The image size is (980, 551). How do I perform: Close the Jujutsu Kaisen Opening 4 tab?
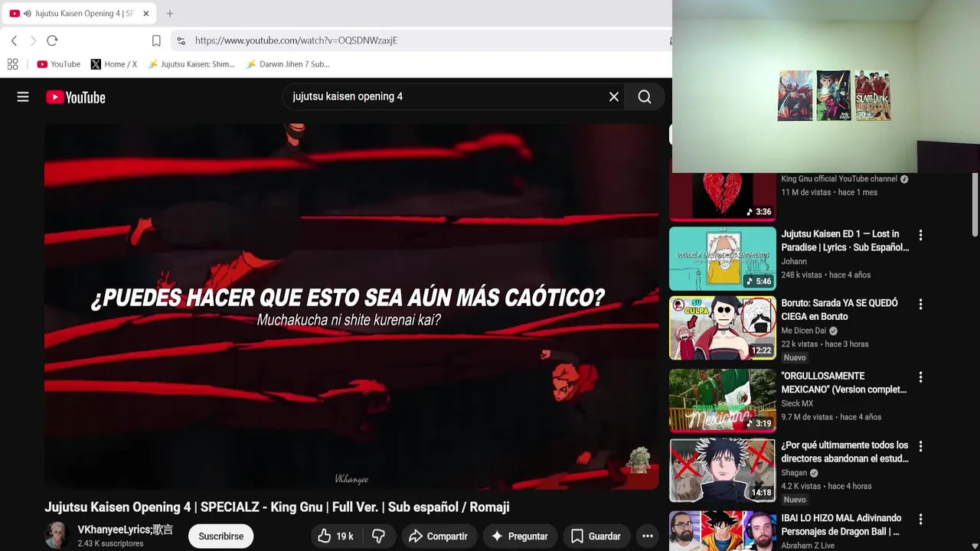click(x=146, y=14)
